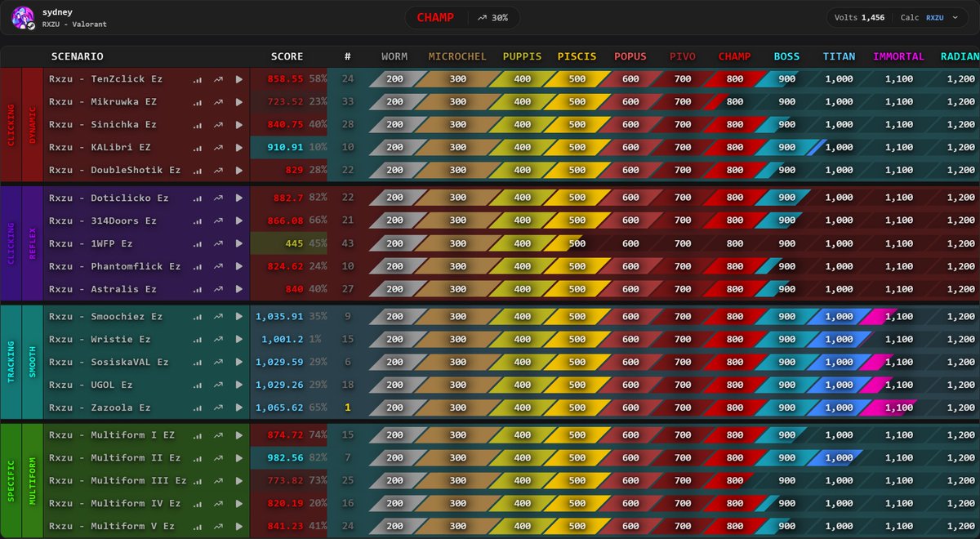
Task: Click the RXZU - Valorant subtitle
Action: (74, 24)
